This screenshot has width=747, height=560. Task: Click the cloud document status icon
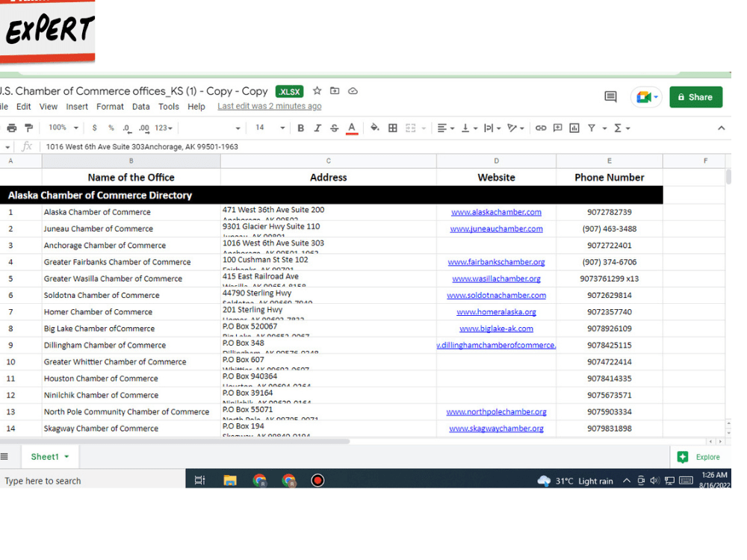tap(353, 90)
